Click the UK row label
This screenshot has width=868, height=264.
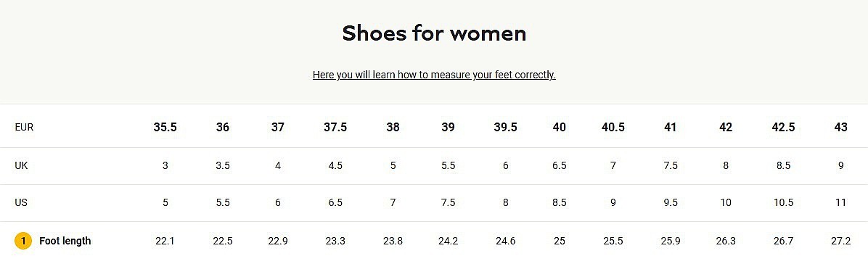pyautogui.click(x=21, y=165)
